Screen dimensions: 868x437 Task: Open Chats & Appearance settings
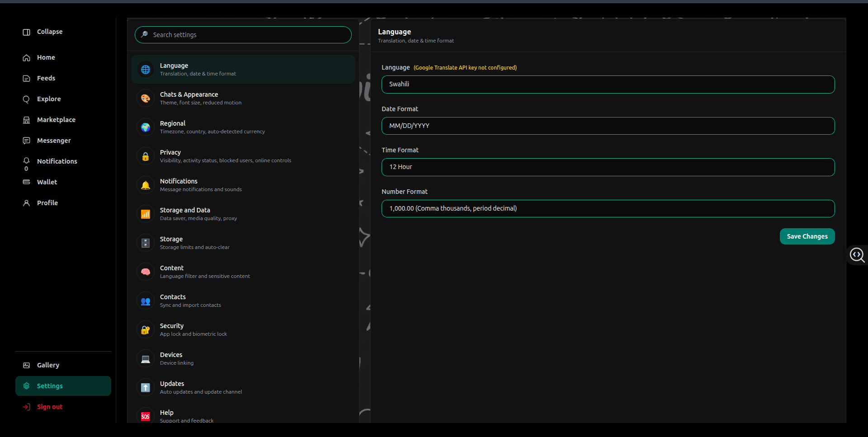pos(243,99)
